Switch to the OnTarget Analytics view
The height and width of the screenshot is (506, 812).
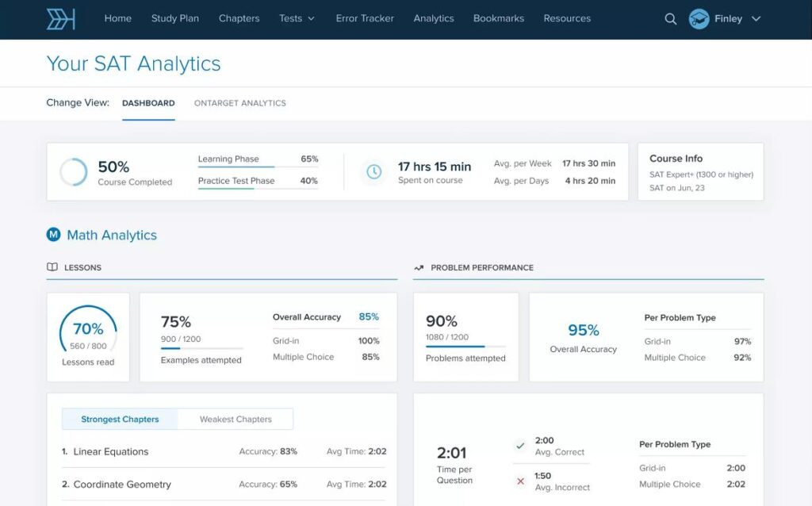coord(239,103)
